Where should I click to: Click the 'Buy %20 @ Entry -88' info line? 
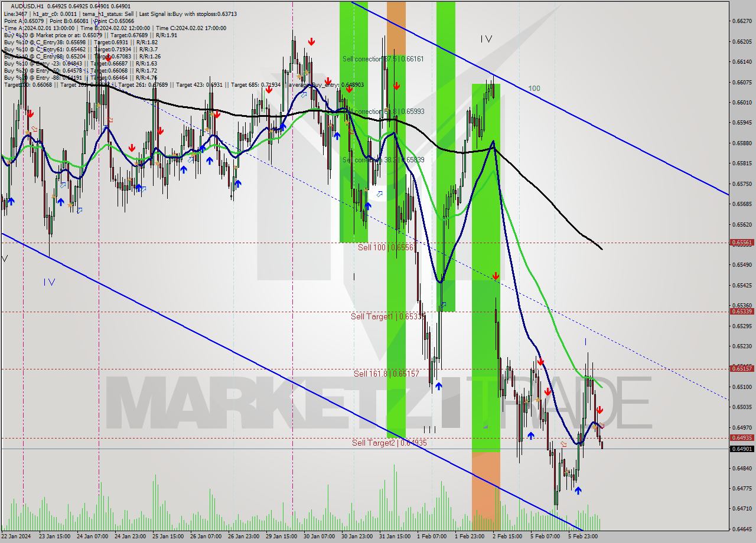coord(80,77)
